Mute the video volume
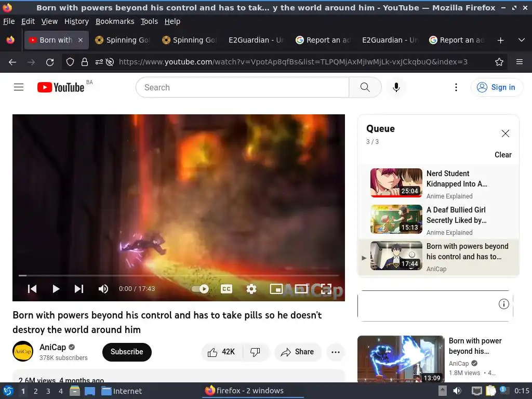This screenshot has width=532, height=399. (103, 289)
